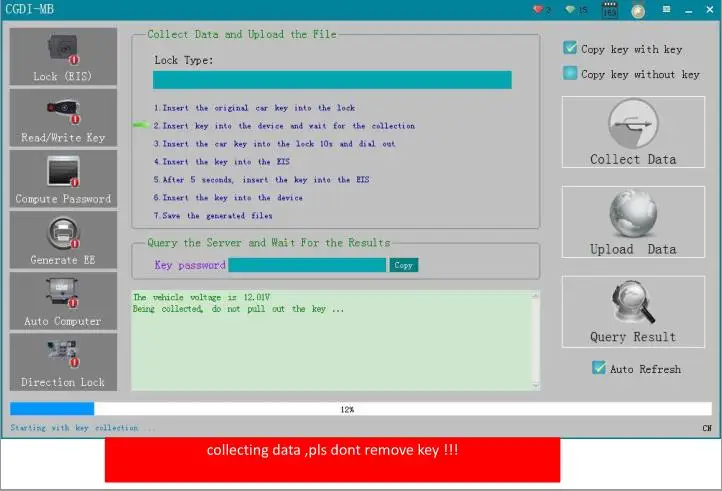Click step 7 'Save the generated files' text
The height and width of the screenshot is (491, 722).
coord(213,216)
